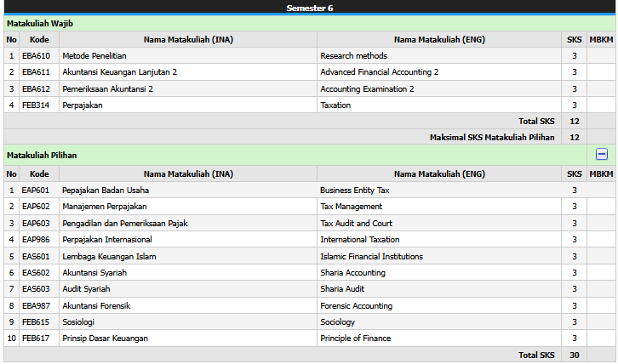
Task: Collapse the Matakuliah Pilihan section
Action: point(601,155)
